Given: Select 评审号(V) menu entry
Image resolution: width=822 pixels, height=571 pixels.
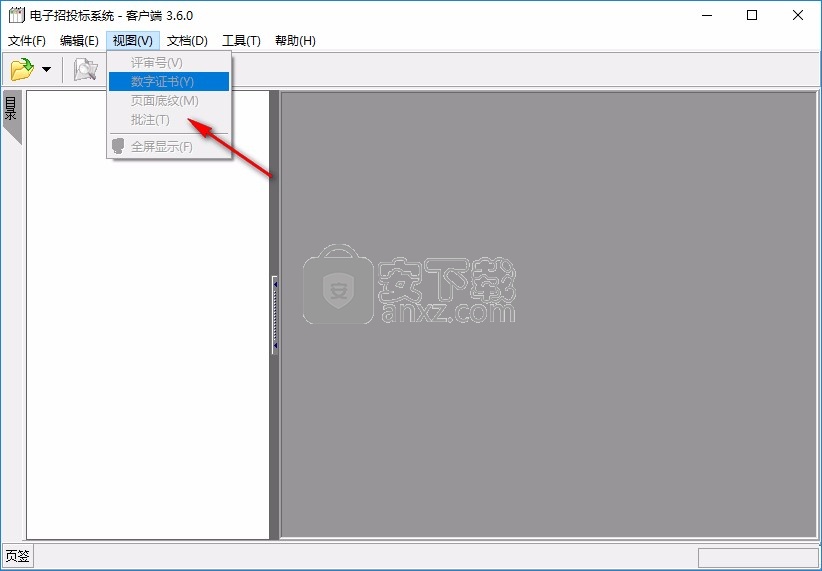Looking at the screenshot, I should (157, 62).
